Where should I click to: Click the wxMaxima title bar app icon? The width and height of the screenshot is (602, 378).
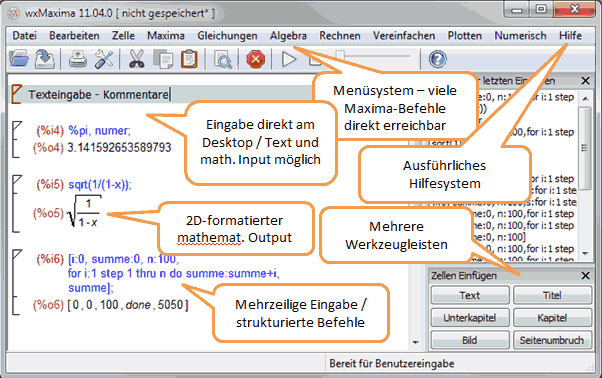14,13
